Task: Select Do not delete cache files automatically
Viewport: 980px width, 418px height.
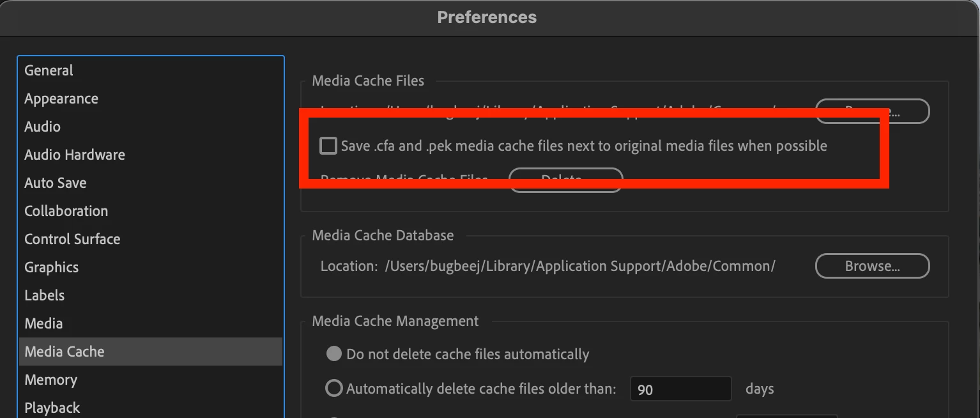Action: pos(334,354)
